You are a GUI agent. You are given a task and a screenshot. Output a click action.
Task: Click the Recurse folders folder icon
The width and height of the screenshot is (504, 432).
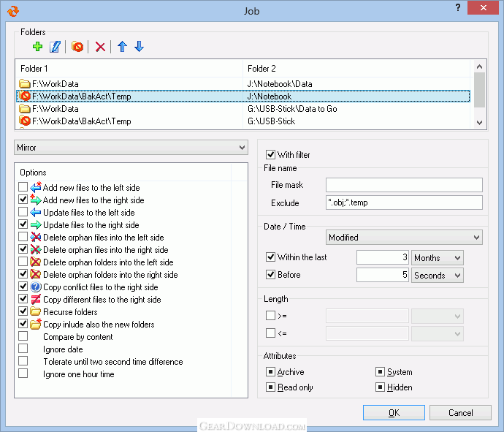pos(35,311)
